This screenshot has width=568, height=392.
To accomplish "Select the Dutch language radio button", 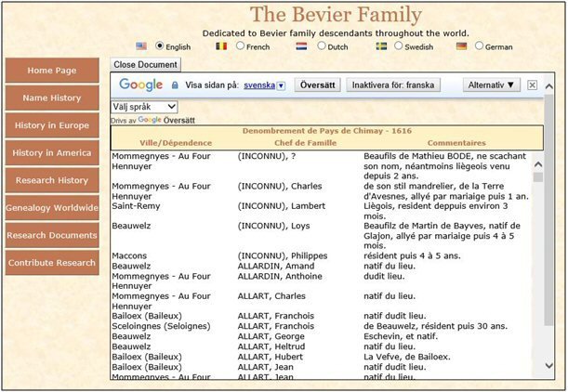I will 322,46.
